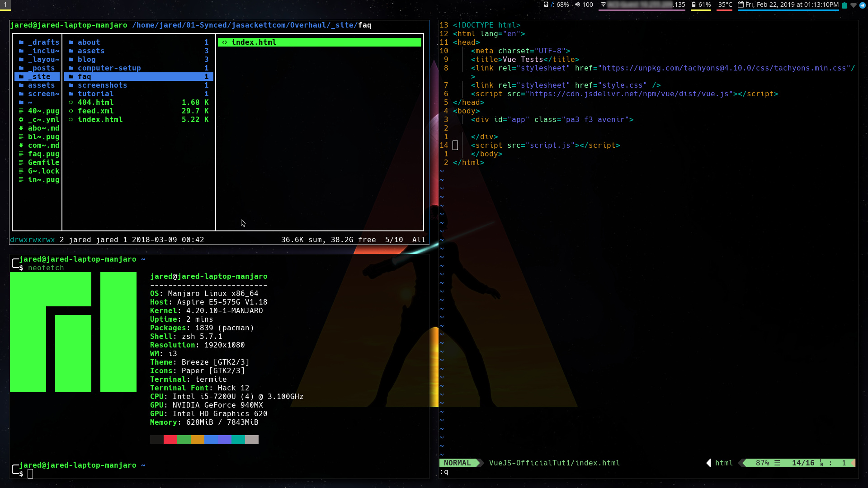Click the calendar icon beside the date
868x488 pixels.
[x=741, y=5]
